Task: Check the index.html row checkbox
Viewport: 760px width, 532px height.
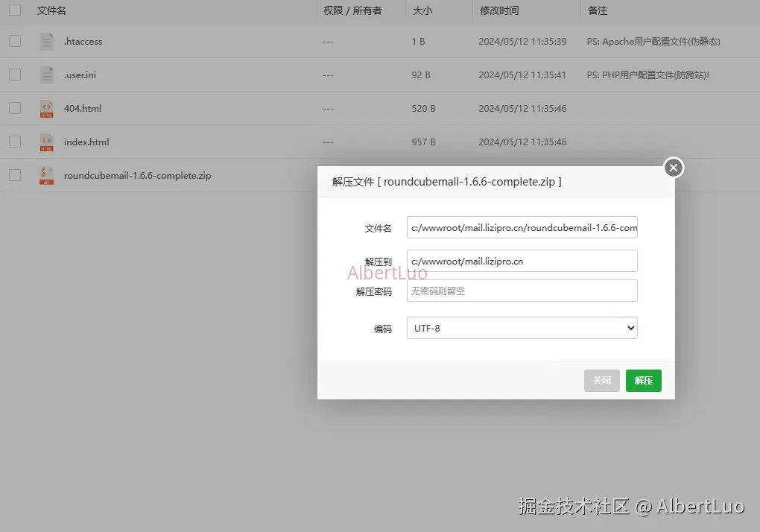Action: point(15,142)
